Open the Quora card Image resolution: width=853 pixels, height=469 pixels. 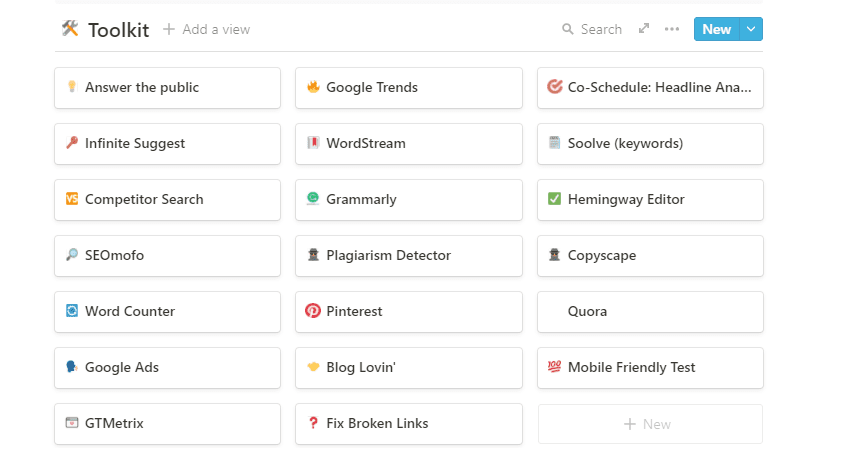click(650, 311)
